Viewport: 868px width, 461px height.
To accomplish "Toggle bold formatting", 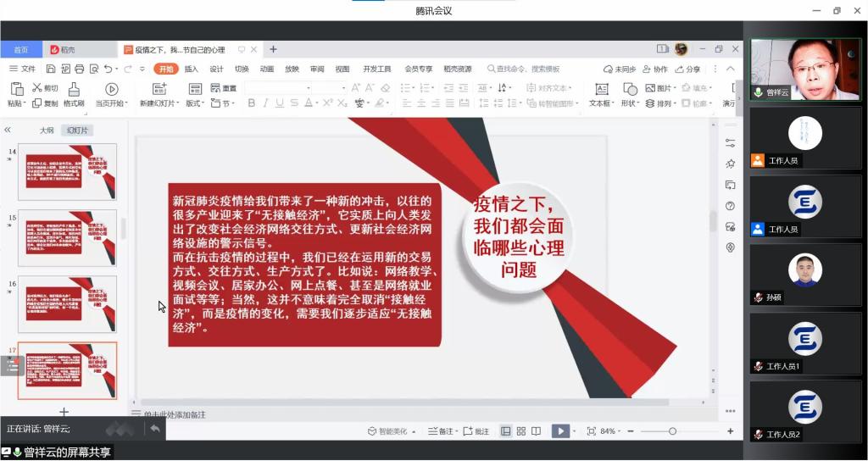I will coord(252,103).
